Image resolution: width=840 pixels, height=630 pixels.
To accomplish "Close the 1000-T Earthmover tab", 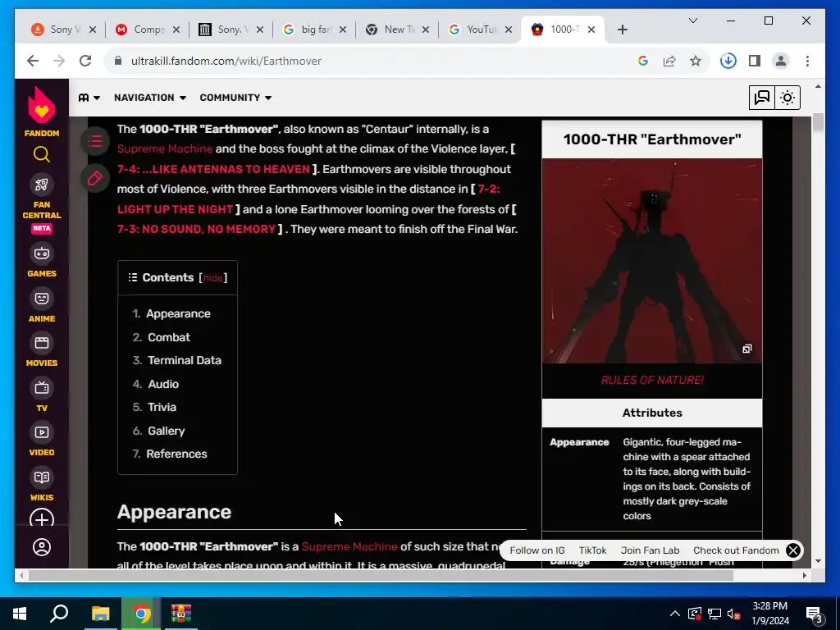I will [x=591, y=30].
